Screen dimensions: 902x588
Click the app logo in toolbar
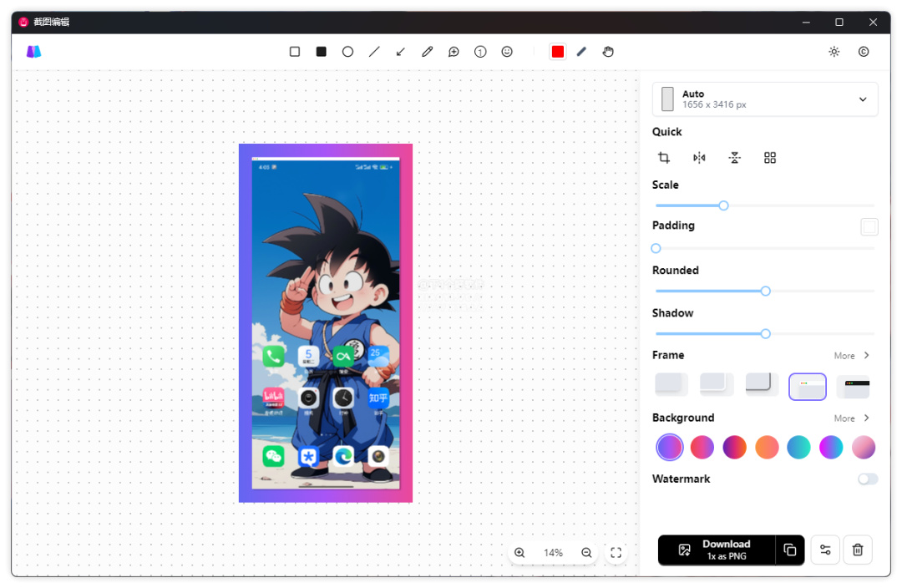[34, 52]
